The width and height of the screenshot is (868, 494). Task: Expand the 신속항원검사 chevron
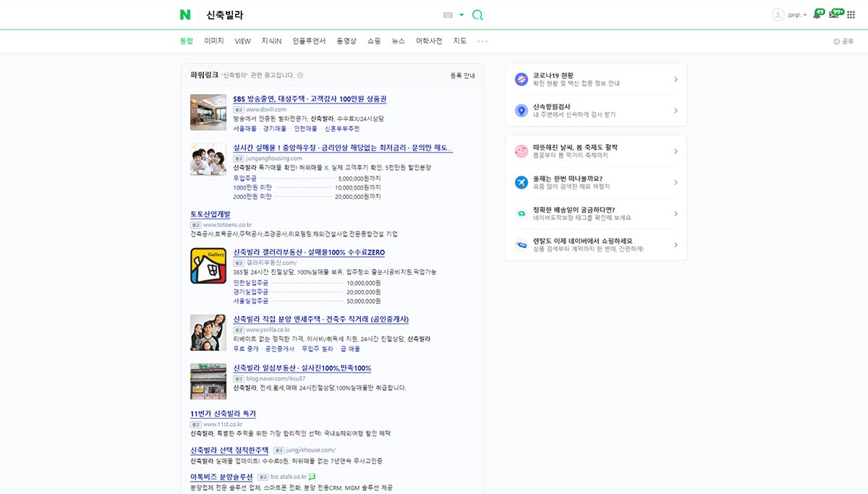pos(676,111)
